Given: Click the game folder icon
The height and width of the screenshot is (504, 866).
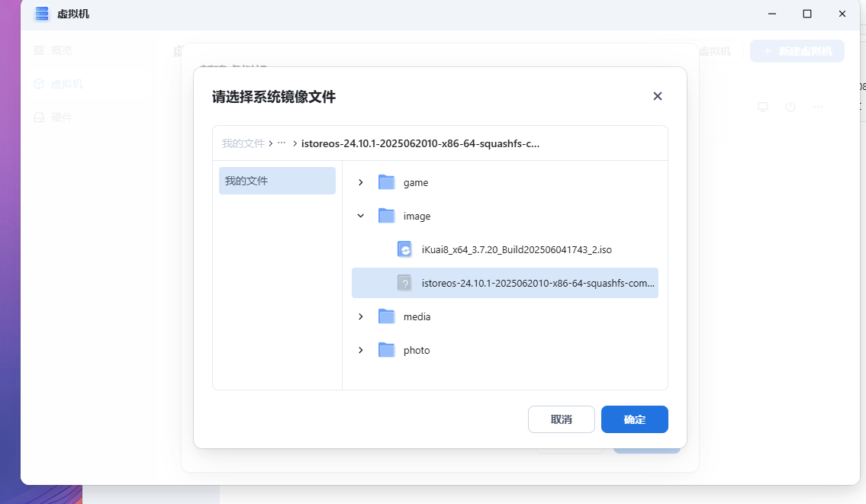Looking at the screenshot, I should [387, 182].
